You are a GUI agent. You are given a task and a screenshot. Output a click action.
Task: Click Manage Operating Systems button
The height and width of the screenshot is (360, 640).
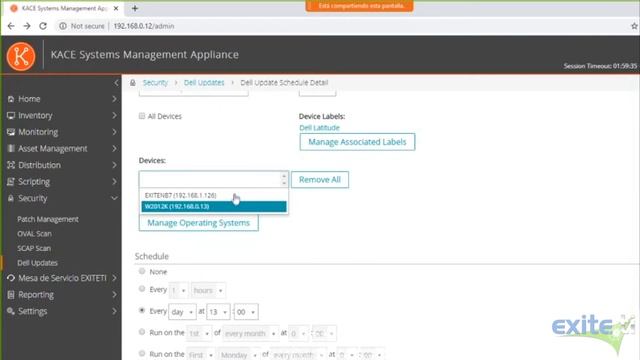pyautogui.click(x=198, y=223)
